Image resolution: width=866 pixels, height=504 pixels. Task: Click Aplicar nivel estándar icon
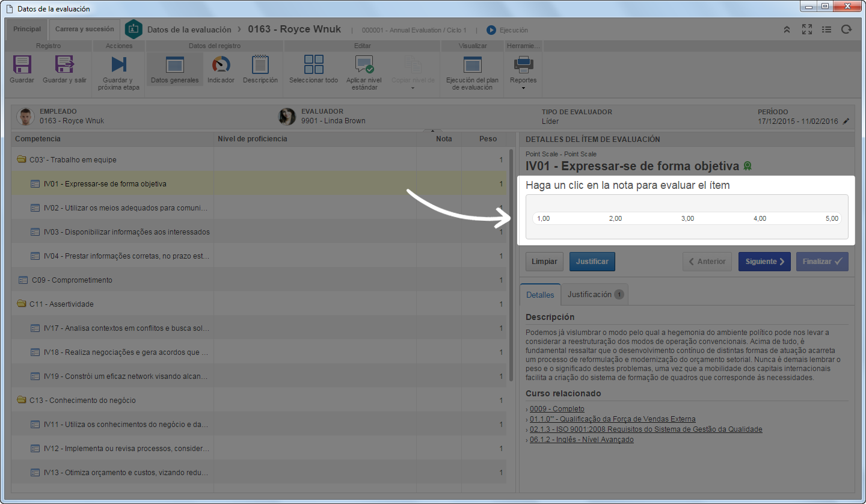364,65
